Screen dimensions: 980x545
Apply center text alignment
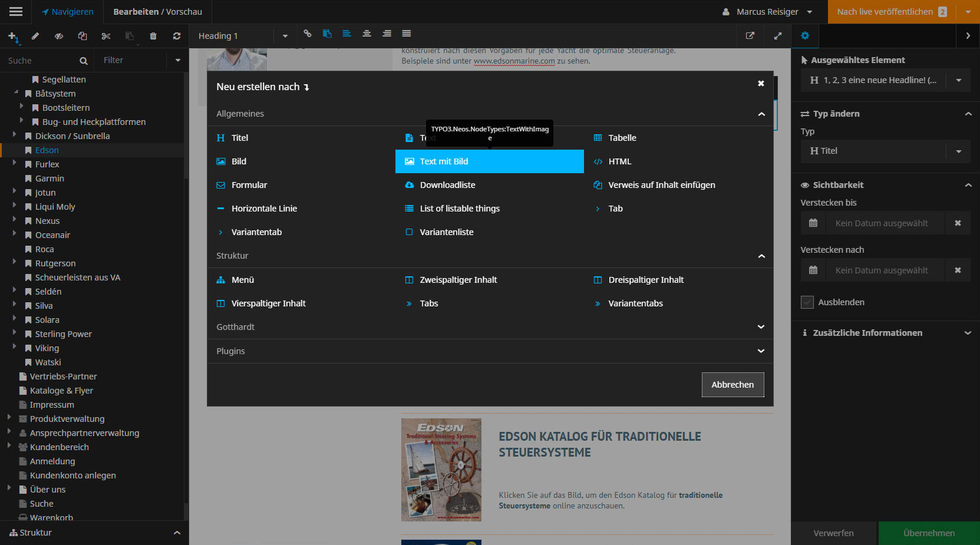pos(367,34)
